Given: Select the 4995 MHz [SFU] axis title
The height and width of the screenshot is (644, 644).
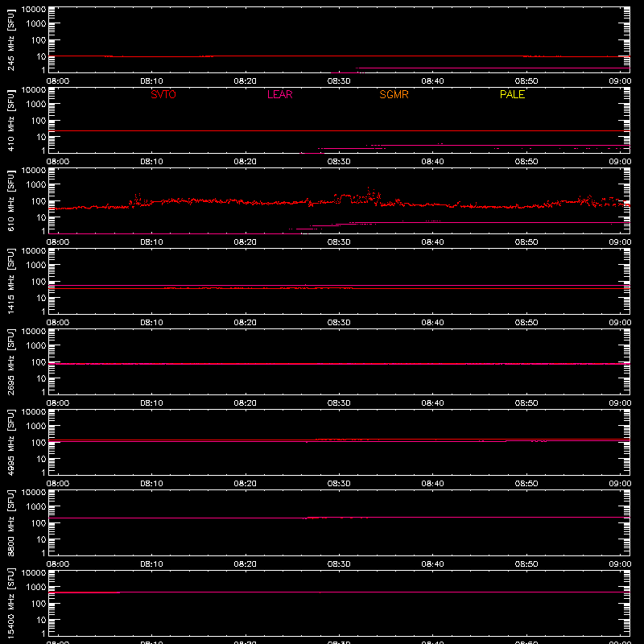Looking at the screenshot, I should pyautogui.click(x=10, y=442).
